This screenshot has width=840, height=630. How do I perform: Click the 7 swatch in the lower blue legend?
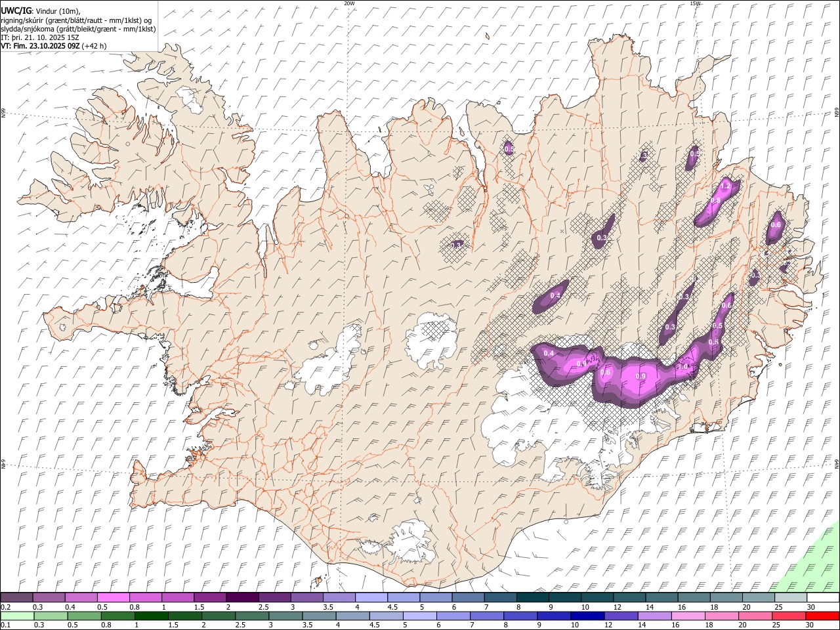(487, 616)
